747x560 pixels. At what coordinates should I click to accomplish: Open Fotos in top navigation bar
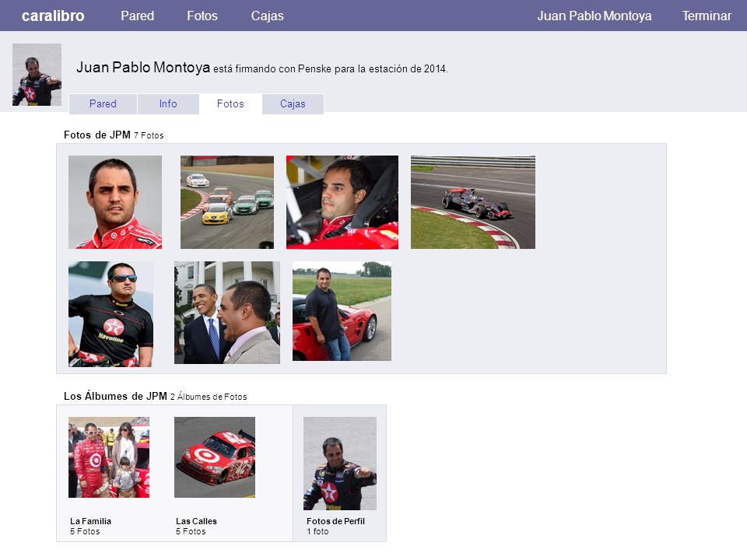tap(202, 16)
